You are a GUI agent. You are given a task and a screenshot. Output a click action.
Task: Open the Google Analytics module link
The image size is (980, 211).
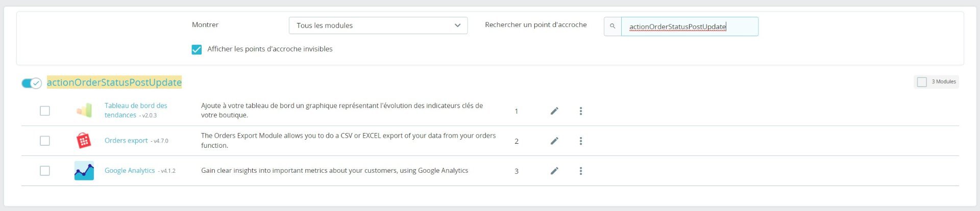click(x=130, y=171)
